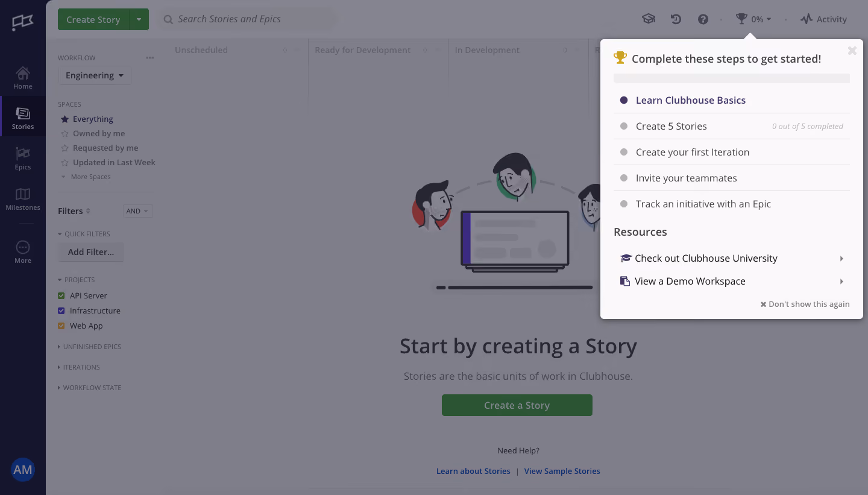Screen dimensions: 868x495
Task: Close the getting started popup
Action: tap(852, 51)
